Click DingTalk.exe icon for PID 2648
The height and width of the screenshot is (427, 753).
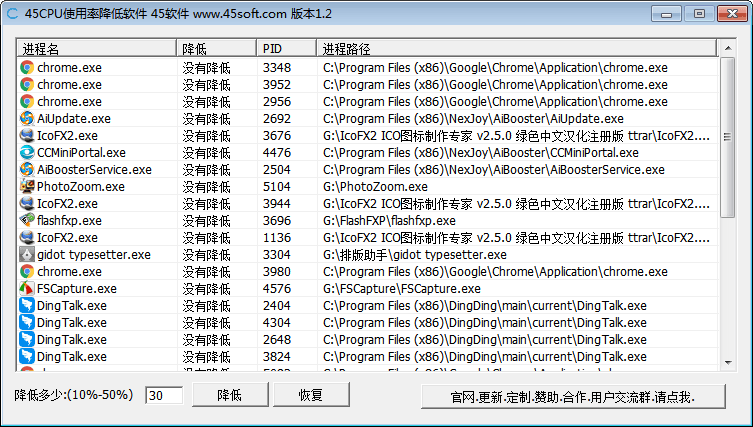pos(27,340)
